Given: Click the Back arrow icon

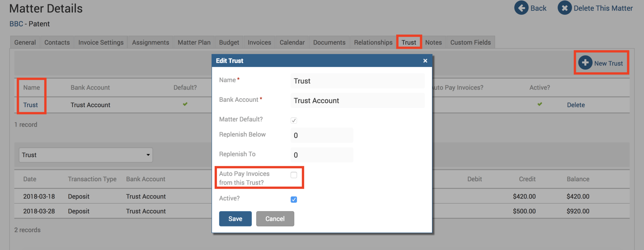Looking at the screenshot, I should click(x=521, y=8).
